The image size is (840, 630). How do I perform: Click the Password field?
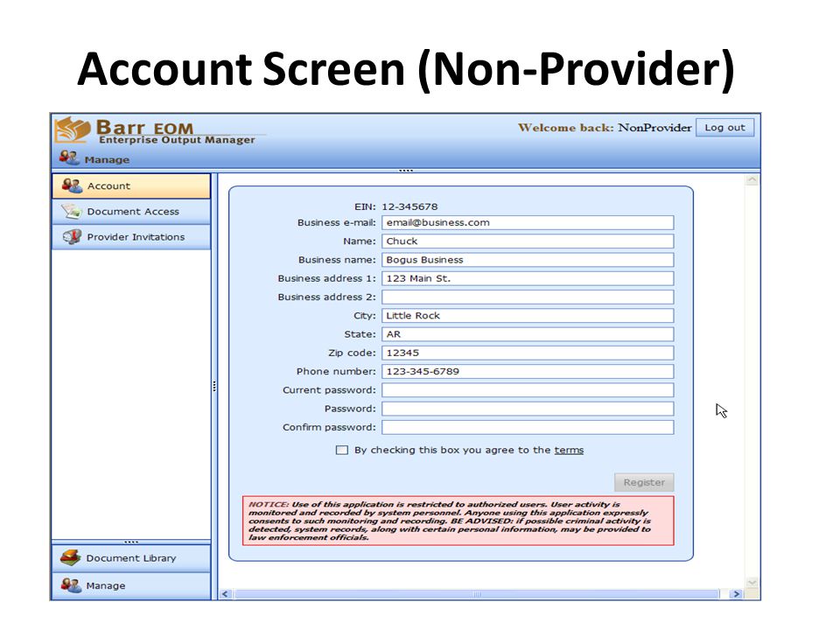(x=528, y=409)
